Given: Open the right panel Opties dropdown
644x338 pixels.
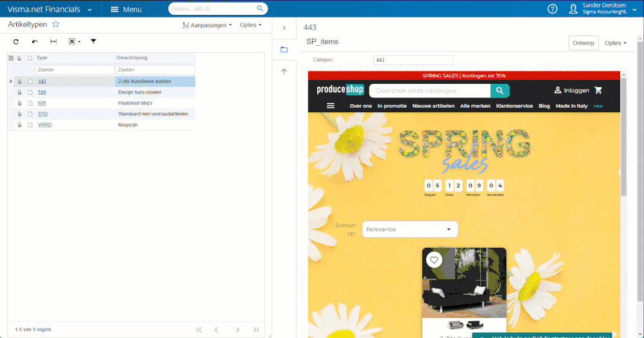Looking at the screenshot, I should (x=615, y=43).
